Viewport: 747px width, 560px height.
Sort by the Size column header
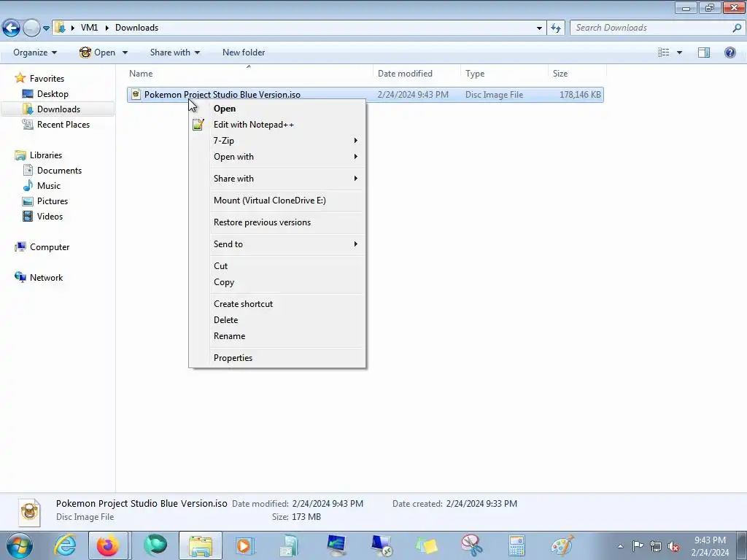577,74
